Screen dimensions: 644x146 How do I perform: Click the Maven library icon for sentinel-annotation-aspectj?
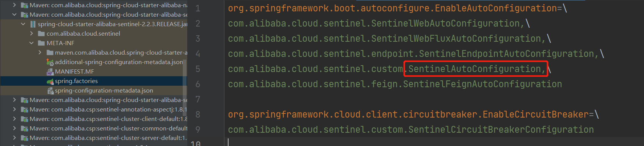[24, 110]
